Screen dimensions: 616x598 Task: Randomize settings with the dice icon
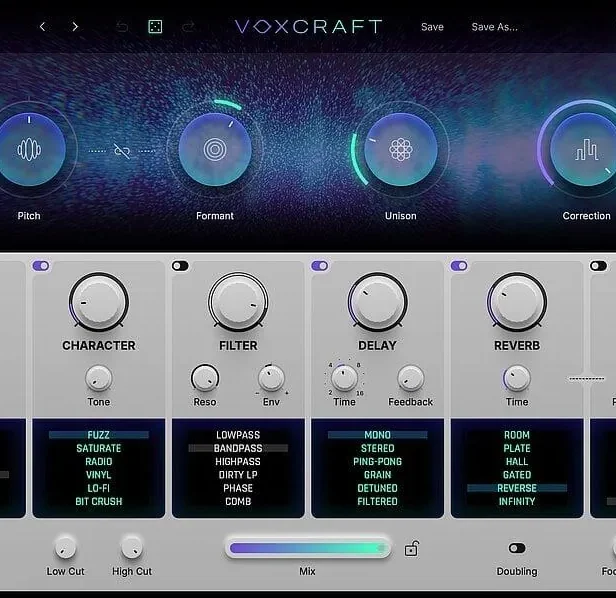tap(155, 27)
